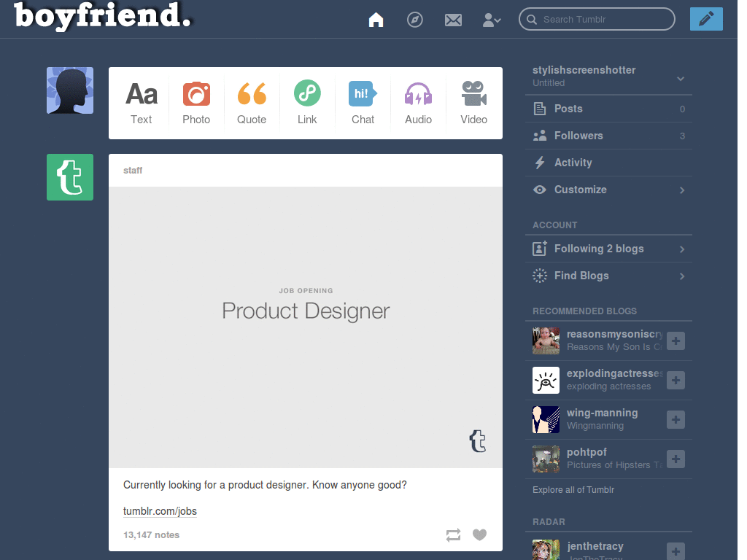Click the Customize chevron arrow

pyautogui.click(x=682, y=190)
